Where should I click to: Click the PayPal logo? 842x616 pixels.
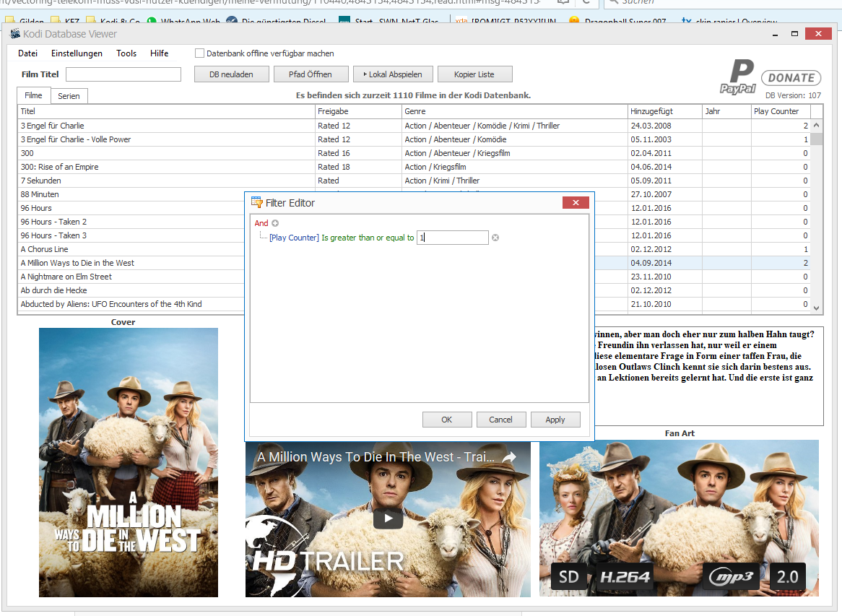pyautogui.click(x=739, y=77)
